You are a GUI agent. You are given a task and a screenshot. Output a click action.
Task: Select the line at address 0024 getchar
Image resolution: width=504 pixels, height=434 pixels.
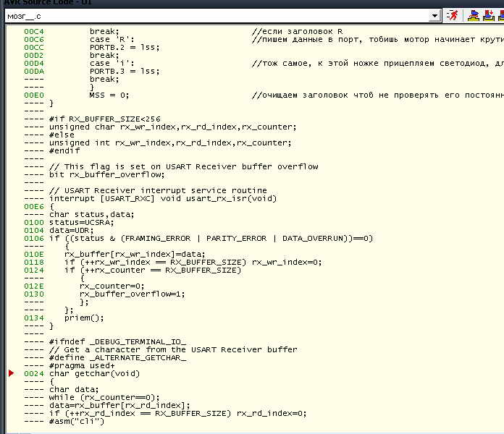(x=94, y=374)
